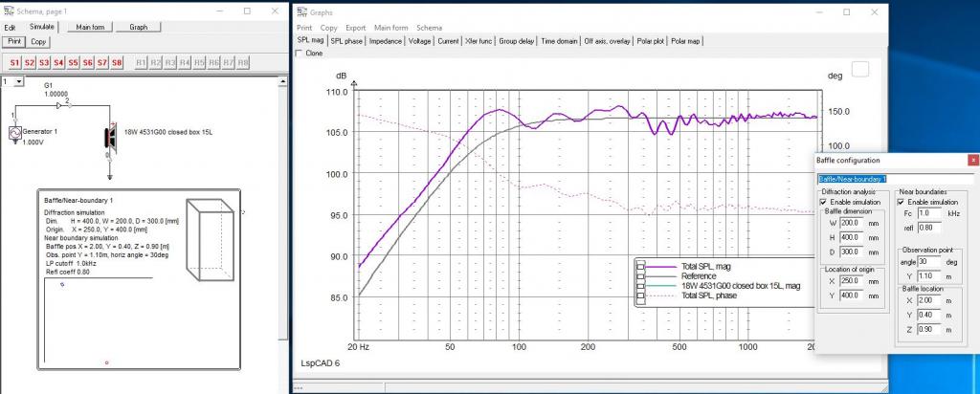Select schema slot S7

tap(101, 63)
